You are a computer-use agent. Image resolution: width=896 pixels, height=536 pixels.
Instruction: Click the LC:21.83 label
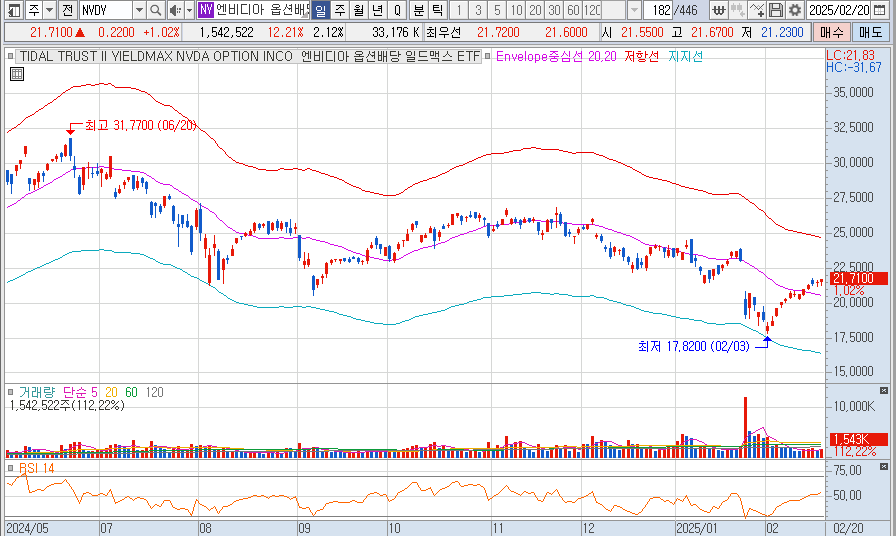point(850,55)
